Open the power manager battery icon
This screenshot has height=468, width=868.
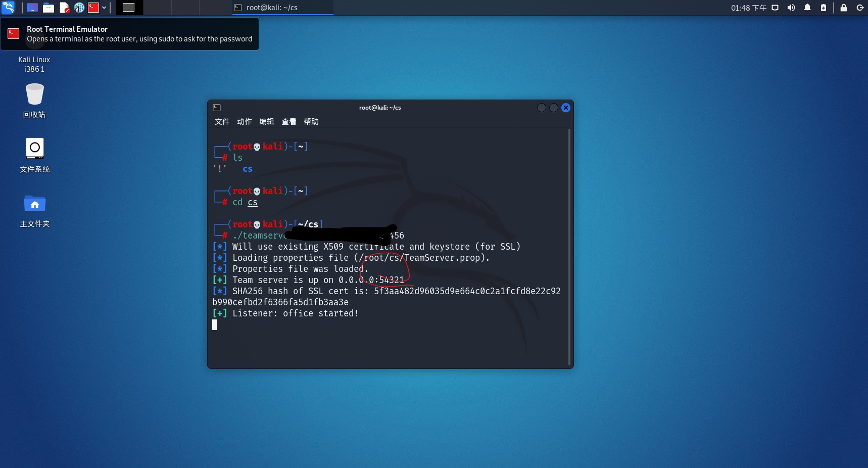pos(824,8)
